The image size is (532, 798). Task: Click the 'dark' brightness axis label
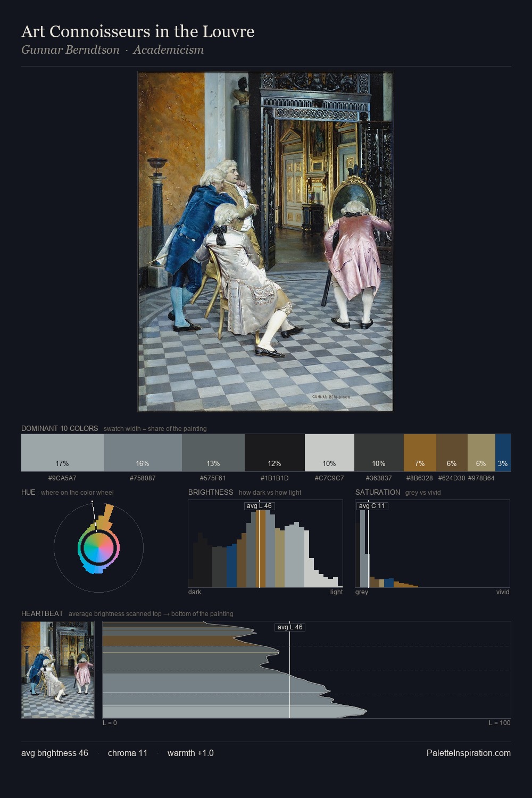point(195,592)
